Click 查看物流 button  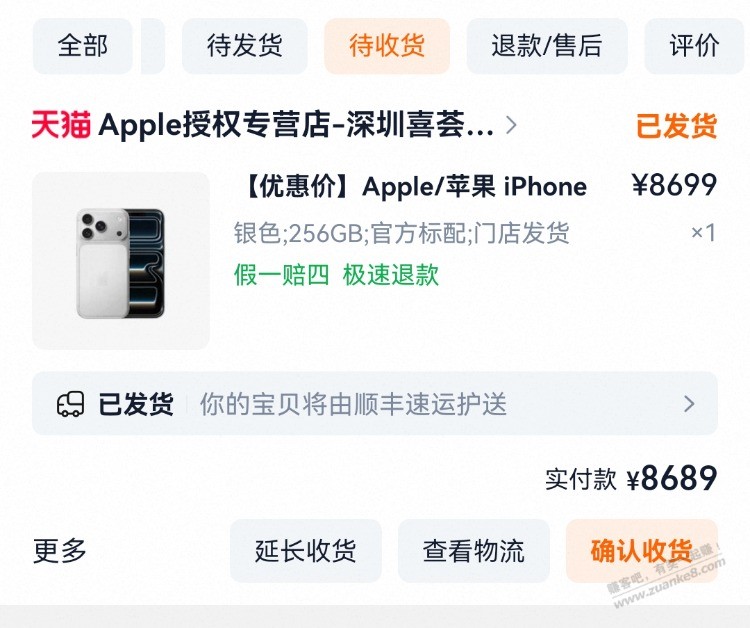tap(474, 551)
